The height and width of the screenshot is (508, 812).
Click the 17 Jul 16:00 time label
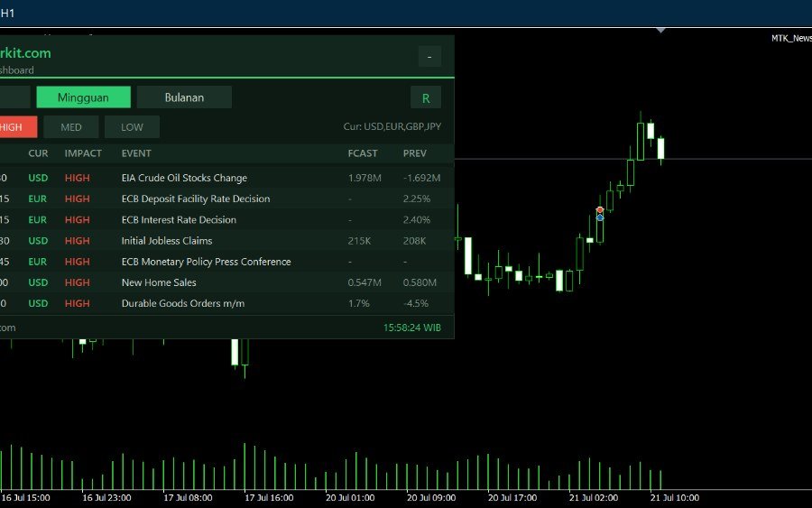(269, 498)
